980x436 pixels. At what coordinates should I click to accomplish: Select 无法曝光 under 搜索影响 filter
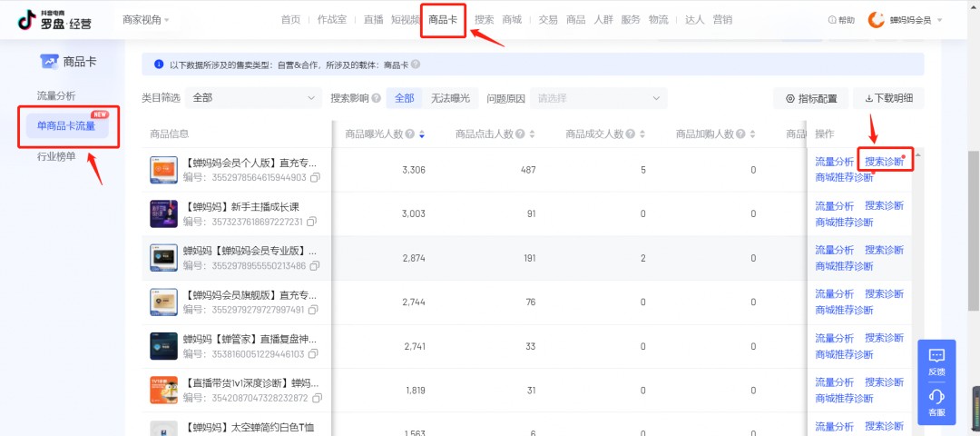(x=451, y=98)
